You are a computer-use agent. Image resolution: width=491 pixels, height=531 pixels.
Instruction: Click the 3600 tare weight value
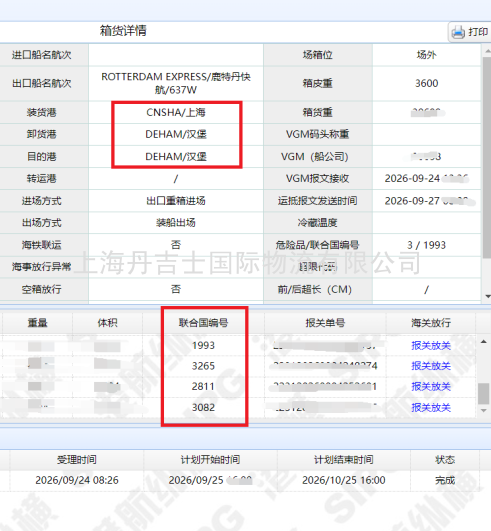point(427,83)
